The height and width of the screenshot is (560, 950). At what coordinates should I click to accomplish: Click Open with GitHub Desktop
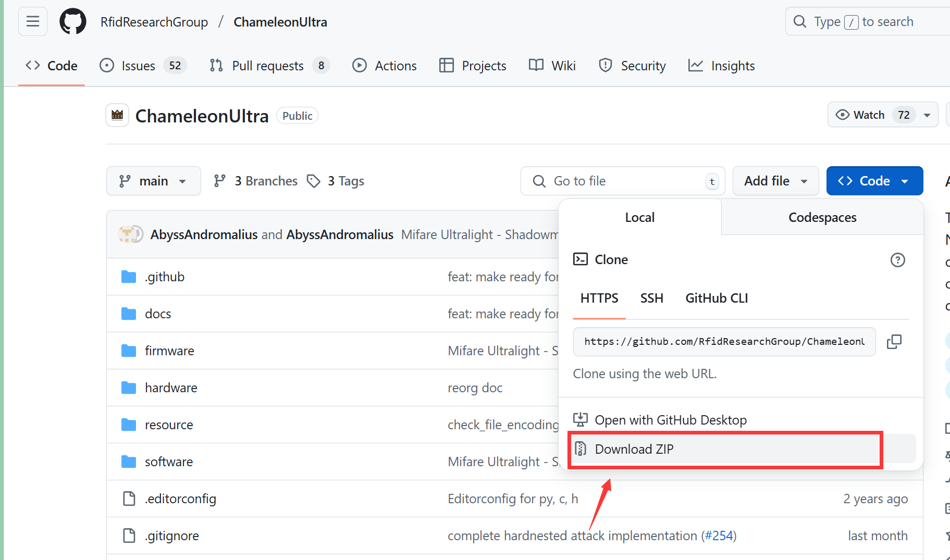coord(660,420)
